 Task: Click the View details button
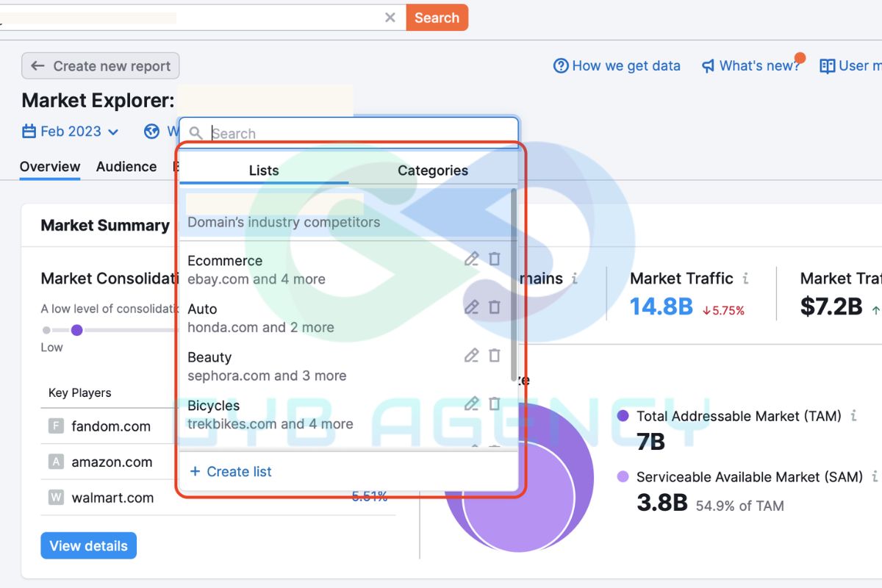[x=89, y=546]
